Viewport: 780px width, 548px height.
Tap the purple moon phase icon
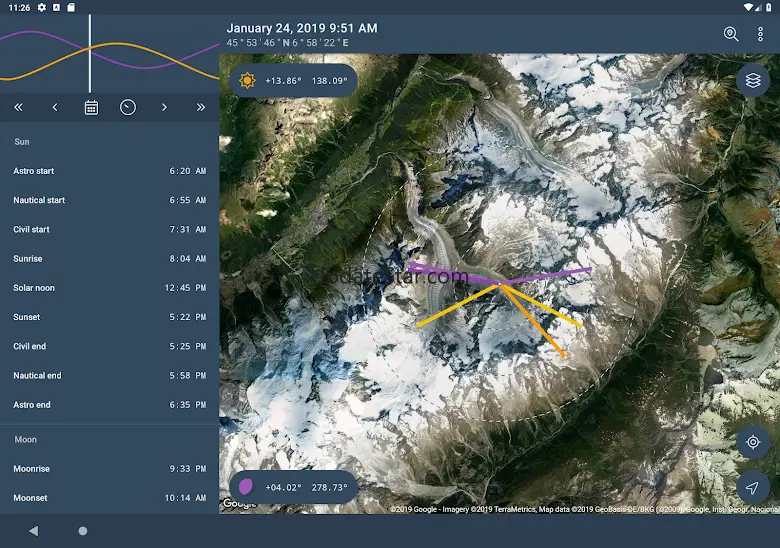click(x=246, y=487)
